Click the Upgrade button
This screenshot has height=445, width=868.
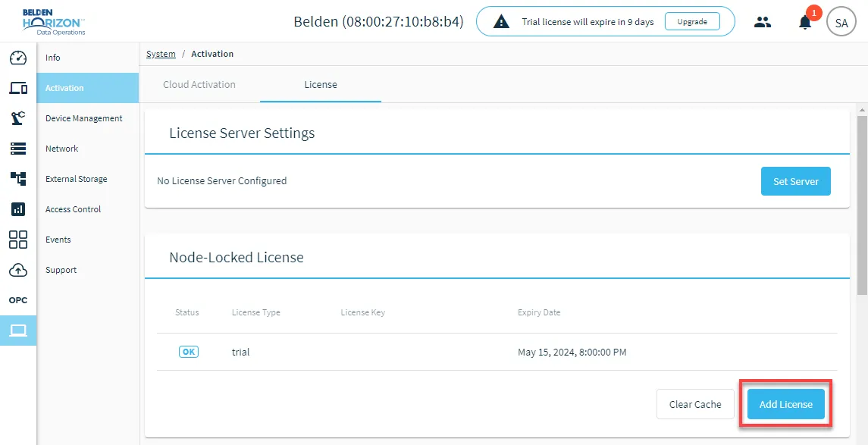(x=692, y=22)
